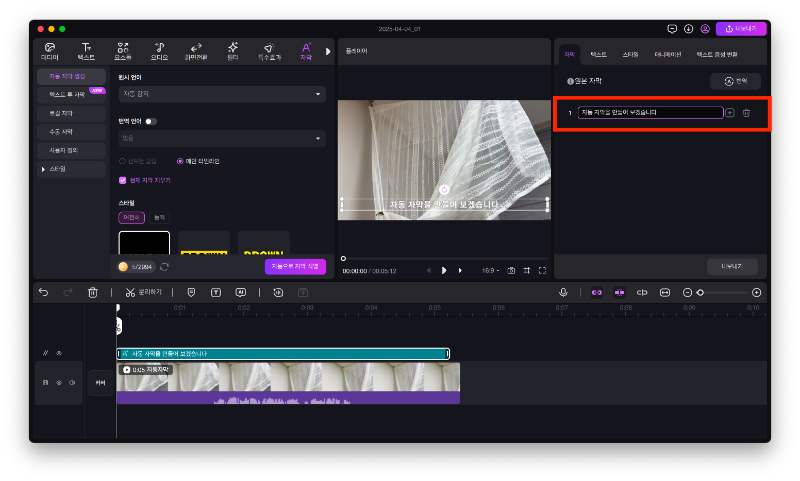Click the scissors split icon in the timeline toolbar
The height and width of the screenshot is (481, 800).
pos(130,292)
